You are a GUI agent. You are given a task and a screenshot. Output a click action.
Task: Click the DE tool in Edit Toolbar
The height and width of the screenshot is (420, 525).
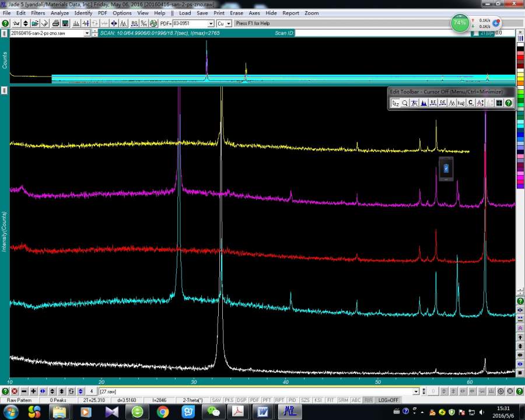pos(443,103)
